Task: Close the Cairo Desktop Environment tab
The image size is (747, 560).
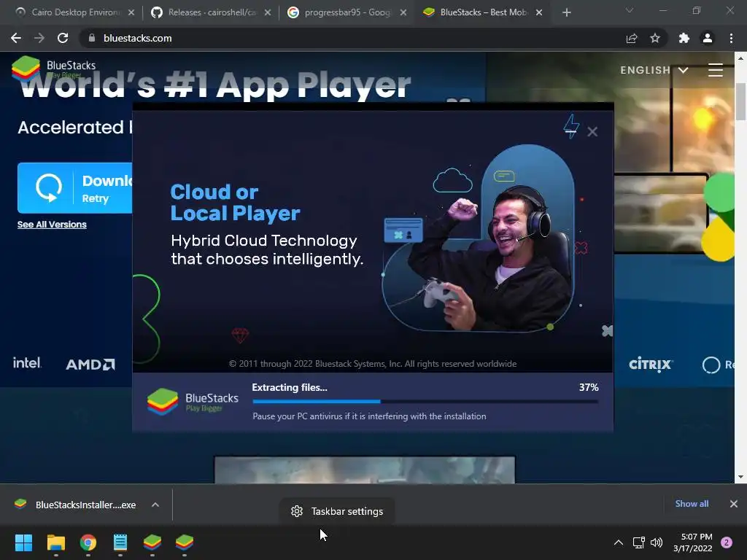Action: [x=131, y=12]
